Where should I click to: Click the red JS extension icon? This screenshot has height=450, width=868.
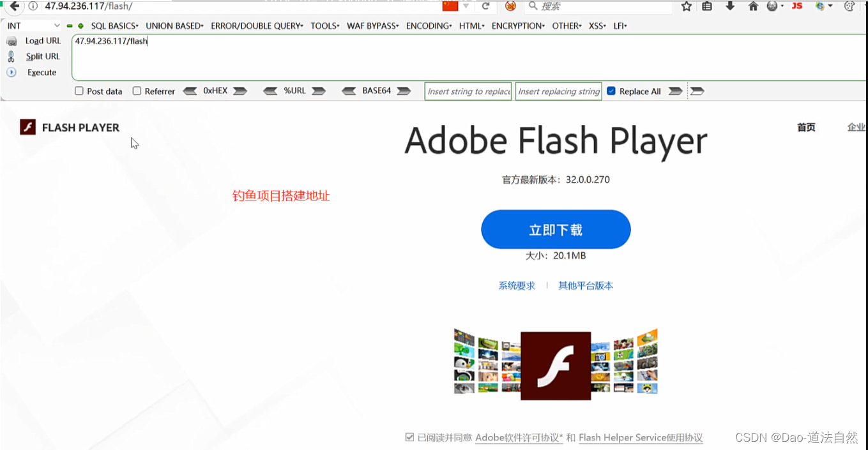pyautogui.click(x=797, y=6)
